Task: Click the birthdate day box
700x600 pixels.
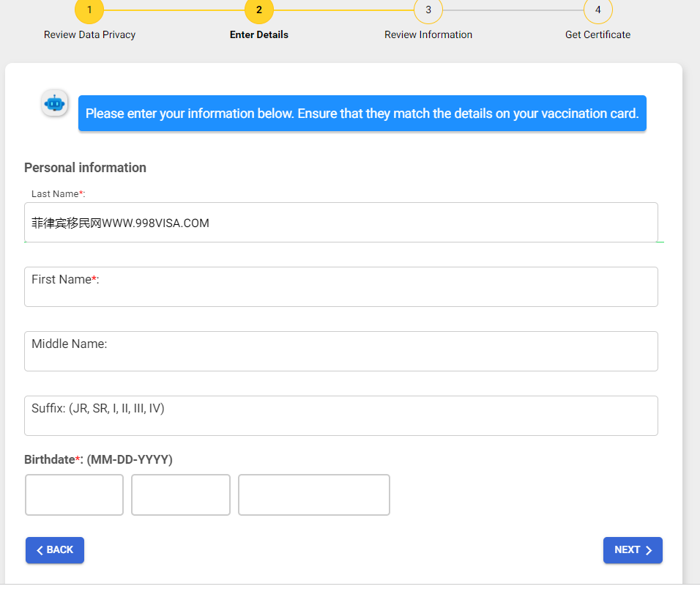Action: point(181,495)
